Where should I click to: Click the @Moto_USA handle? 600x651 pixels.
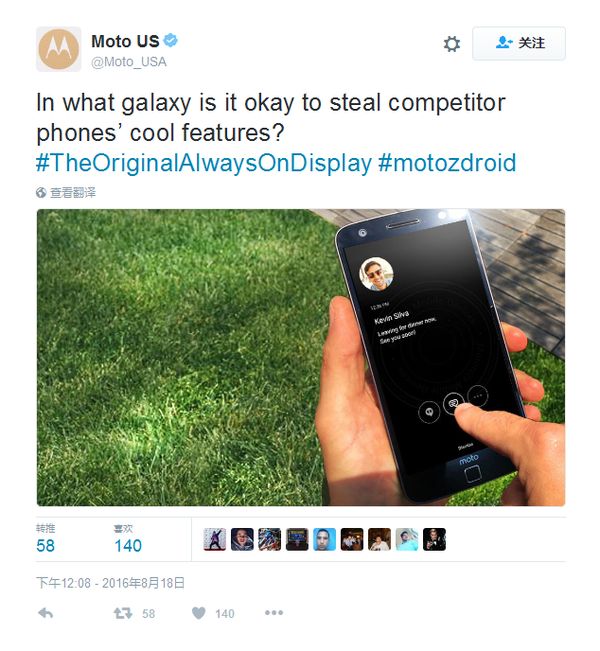[129, 62]
